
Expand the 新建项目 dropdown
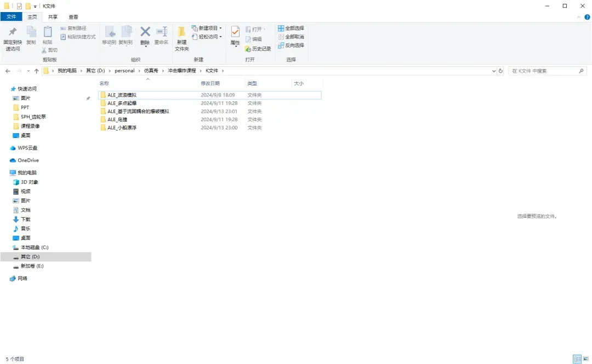pos(220,29)
